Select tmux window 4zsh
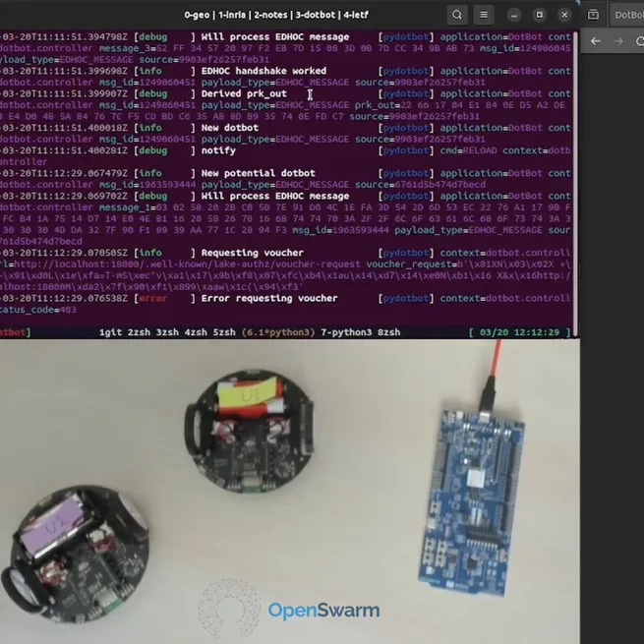This screenshot has height=644, width=644. point(196,332)
